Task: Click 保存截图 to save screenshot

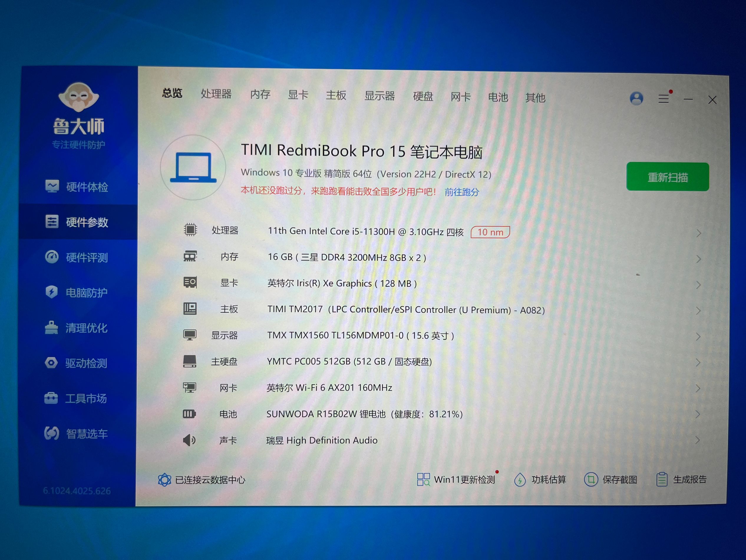Action: coord(610,479)
